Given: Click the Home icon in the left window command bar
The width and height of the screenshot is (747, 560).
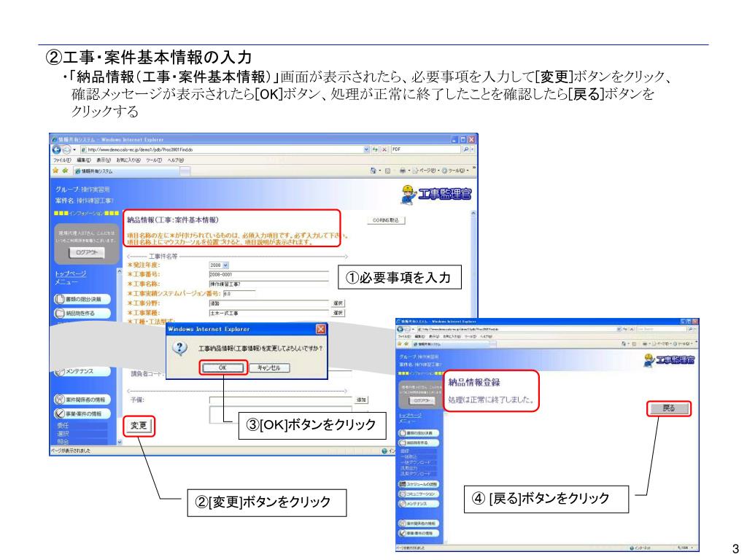Looking at the screenshot, I should point(373,171).
